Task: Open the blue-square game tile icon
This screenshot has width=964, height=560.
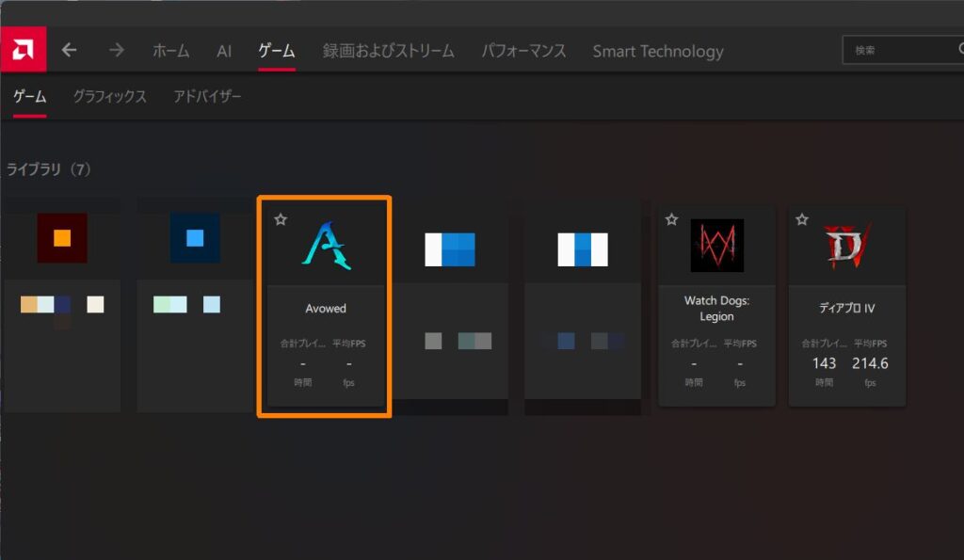Action: coord(195,238)
